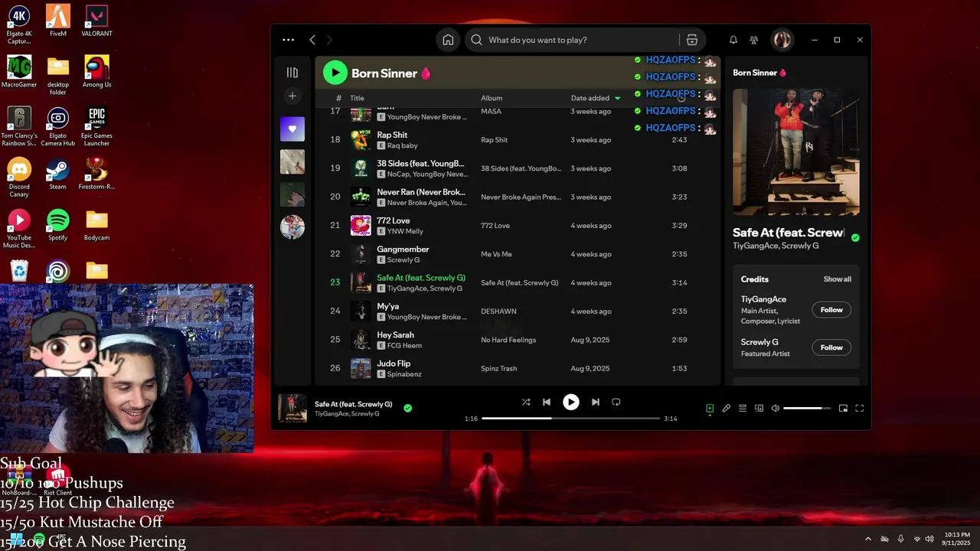Open the taskbar clock showing 10:13 PM
This screenshot has width=980, height=551.
pos(957,539)
